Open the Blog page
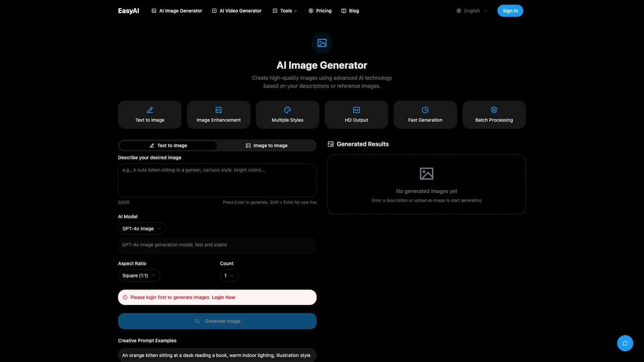 coord(350,11)
